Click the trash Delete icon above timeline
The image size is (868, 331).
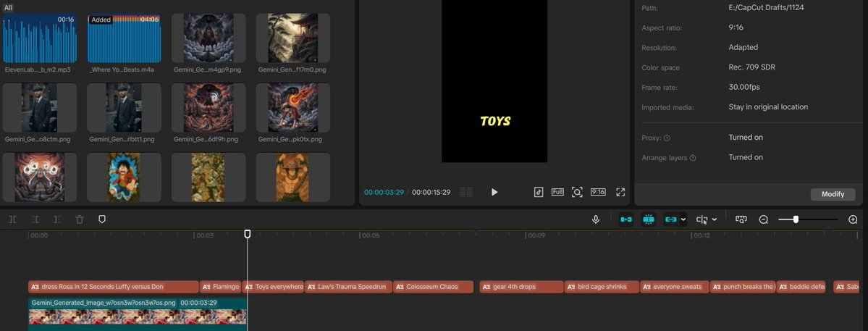click(x=80, y=219)
